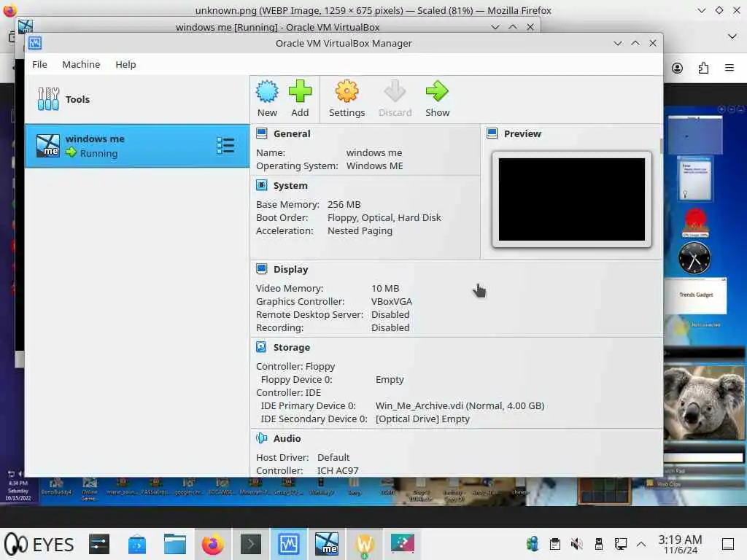Switch to windows me VM taskbar icon
The height and width of the screenshot is (560, 747).
[326, 544]
